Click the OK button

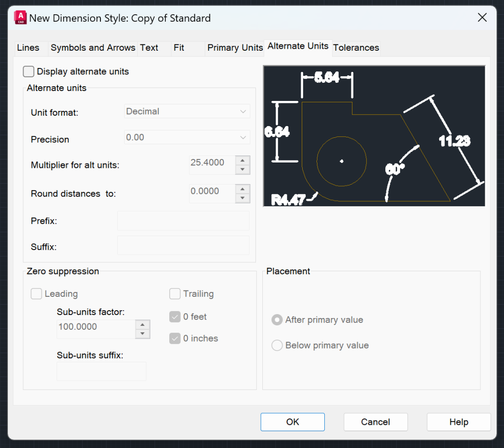click(292, 422)
